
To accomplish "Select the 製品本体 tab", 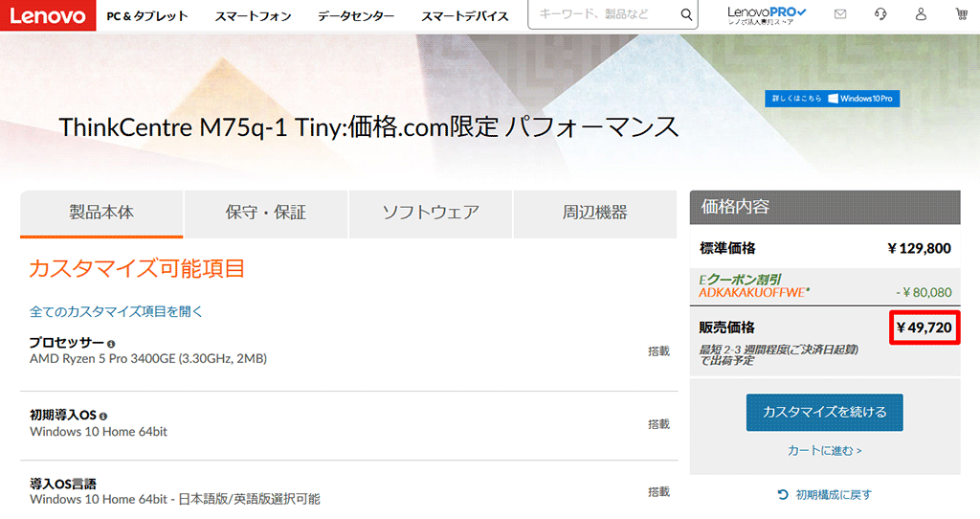I will [101, 214].
